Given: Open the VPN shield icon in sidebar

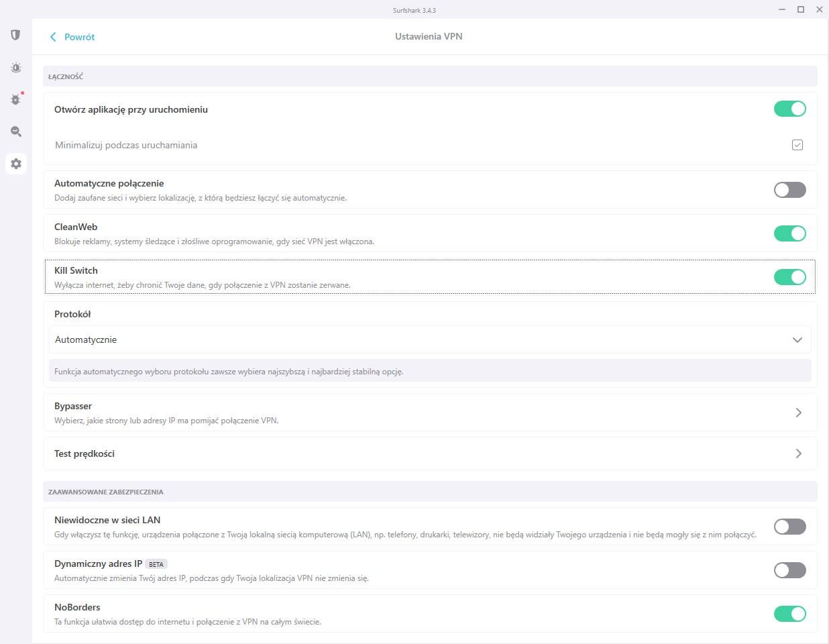Looking at the screenshot, I should coord(15,35).
